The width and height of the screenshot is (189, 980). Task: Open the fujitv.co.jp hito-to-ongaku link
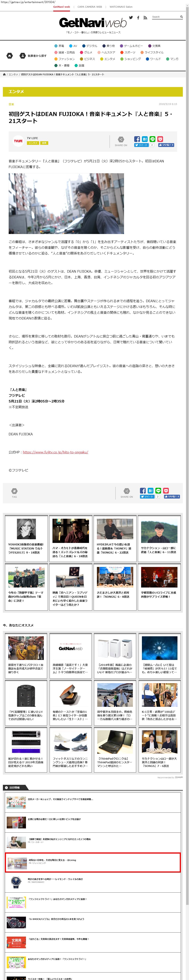(55, 452)
